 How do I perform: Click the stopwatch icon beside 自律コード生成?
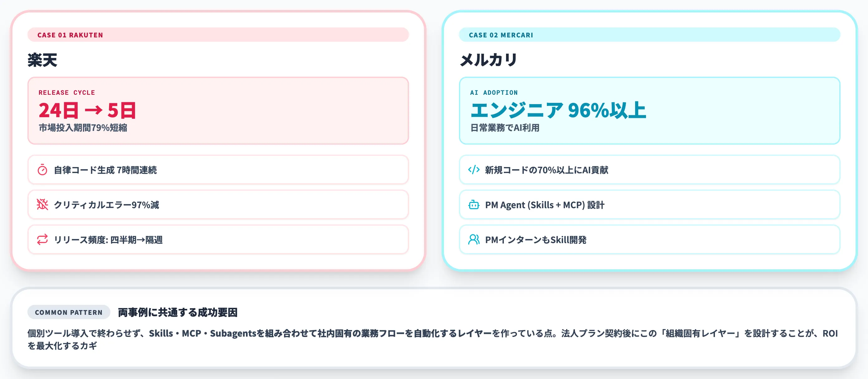[x=42, y=170]
